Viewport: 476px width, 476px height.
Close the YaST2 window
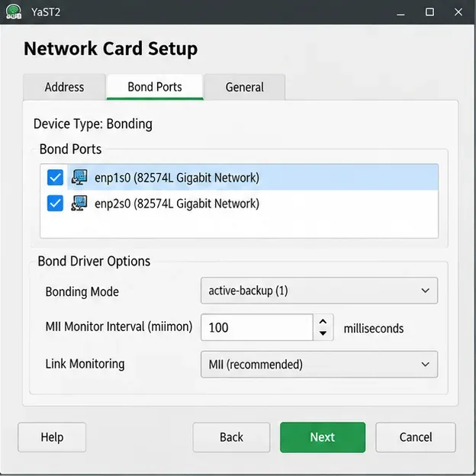(458, 12)
